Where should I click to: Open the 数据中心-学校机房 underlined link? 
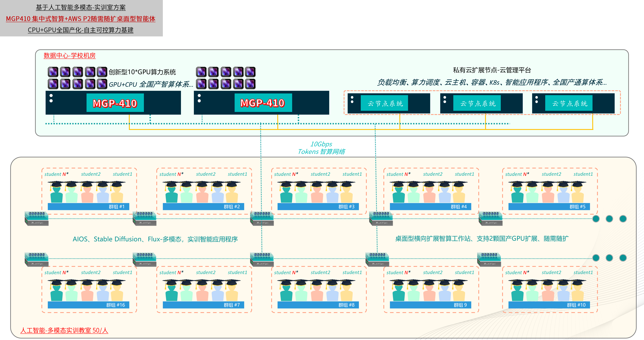[69, 56]
